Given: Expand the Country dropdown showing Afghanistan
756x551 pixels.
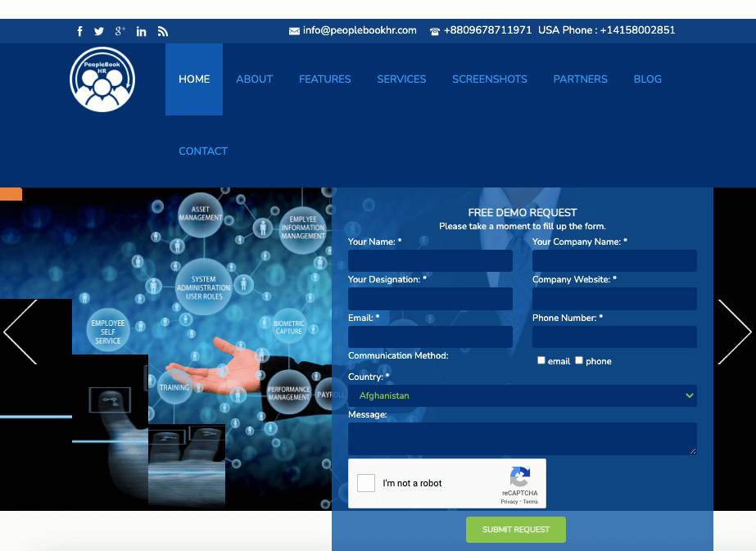Looking at the screenshot, I should (522, 395).
